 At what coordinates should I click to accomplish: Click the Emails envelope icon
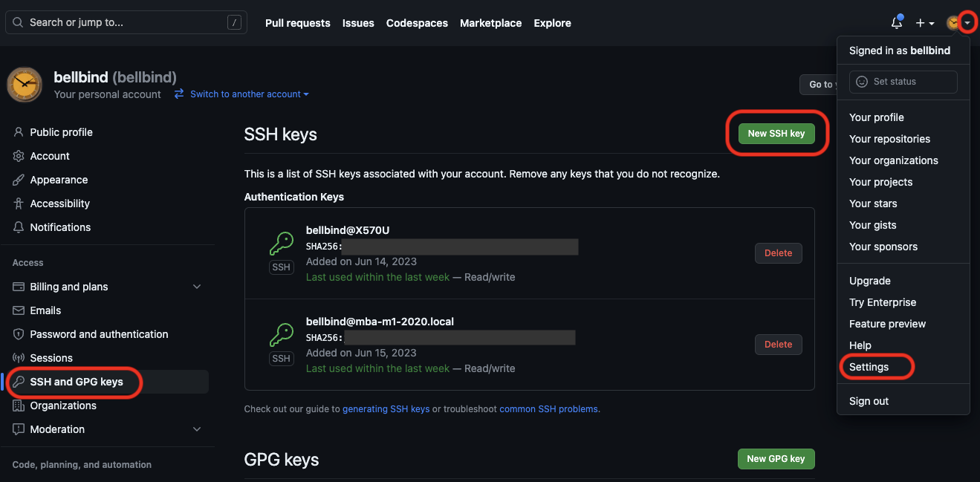[x=19, y=310]
